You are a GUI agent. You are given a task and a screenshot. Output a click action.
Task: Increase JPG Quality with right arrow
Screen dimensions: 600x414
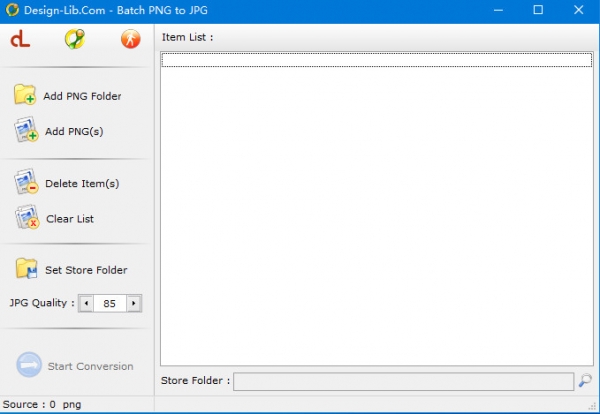click(134, 303)
